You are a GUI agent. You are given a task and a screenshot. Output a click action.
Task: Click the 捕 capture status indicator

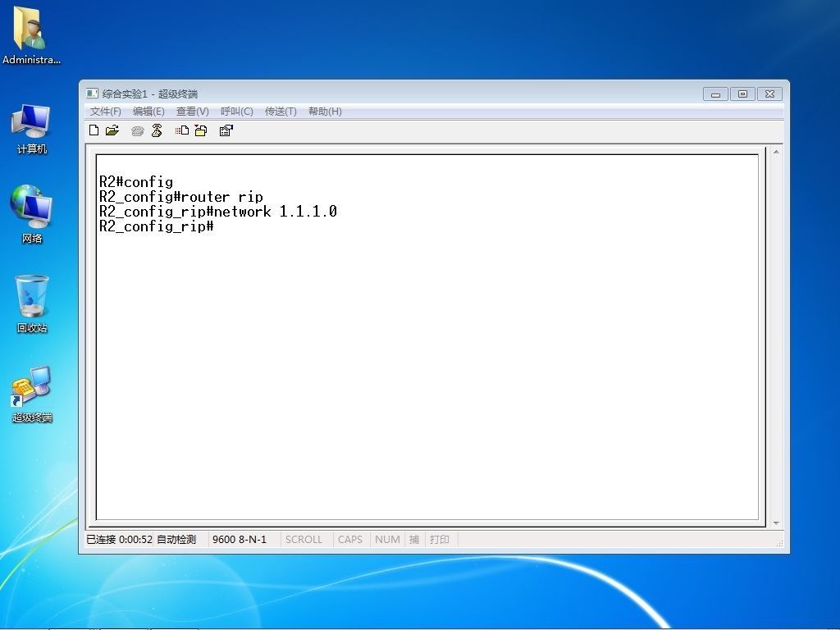point(414,540)
